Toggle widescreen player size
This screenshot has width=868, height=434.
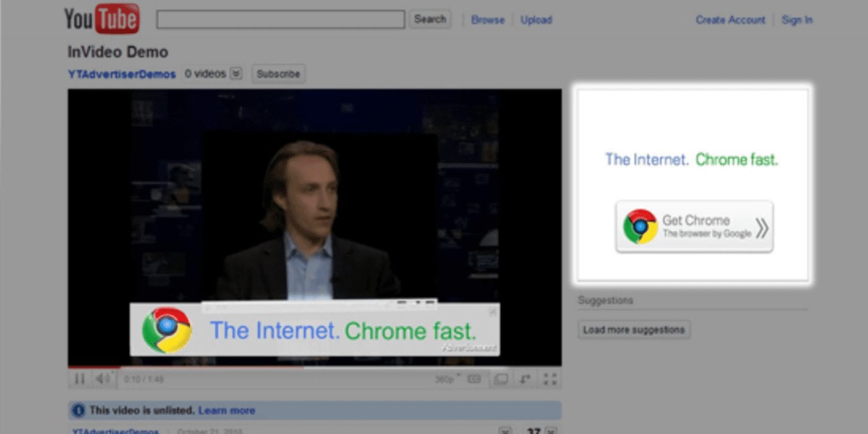click(x=501, y=379)
